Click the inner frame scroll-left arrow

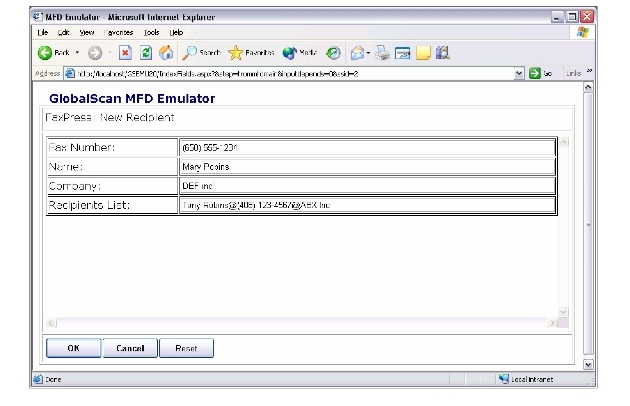pyautogui.click(x=51, y=323)
